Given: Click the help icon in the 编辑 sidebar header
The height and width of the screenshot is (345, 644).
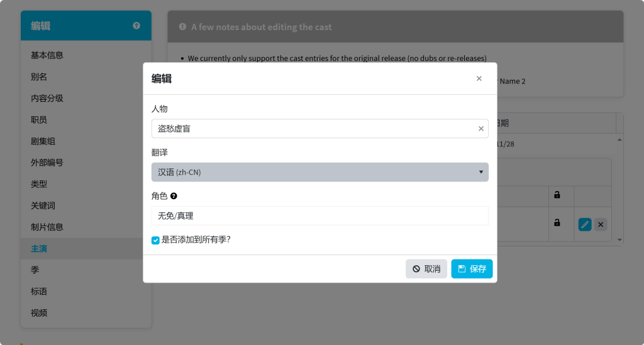Looking at the screenshot, I should 136,26.
